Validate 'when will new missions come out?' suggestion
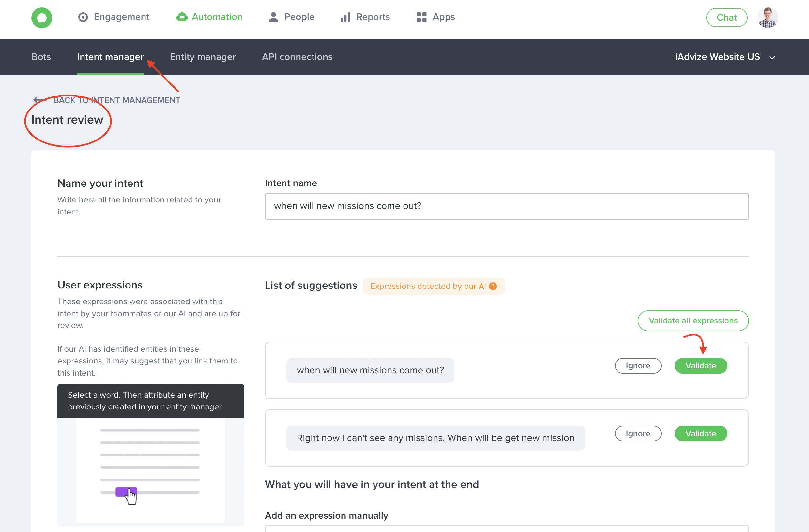 pyautogui.click(x=701, y=365)
